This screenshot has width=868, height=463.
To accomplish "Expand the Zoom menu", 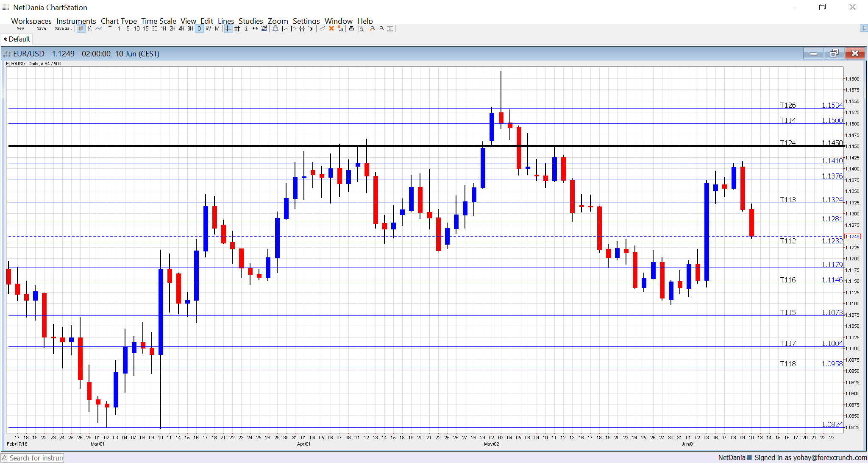I will tap(278, 21).
